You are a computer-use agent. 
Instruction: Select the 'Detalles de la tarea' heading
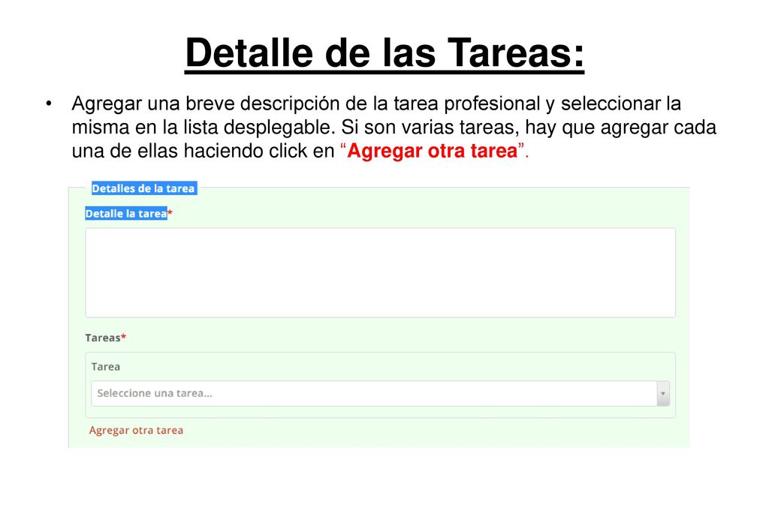143,188
